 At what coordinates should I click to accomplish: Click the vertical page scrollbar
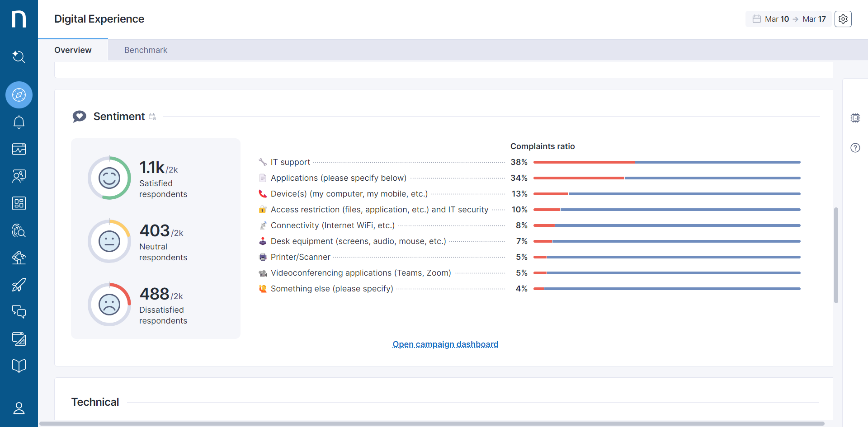(836, 255)
